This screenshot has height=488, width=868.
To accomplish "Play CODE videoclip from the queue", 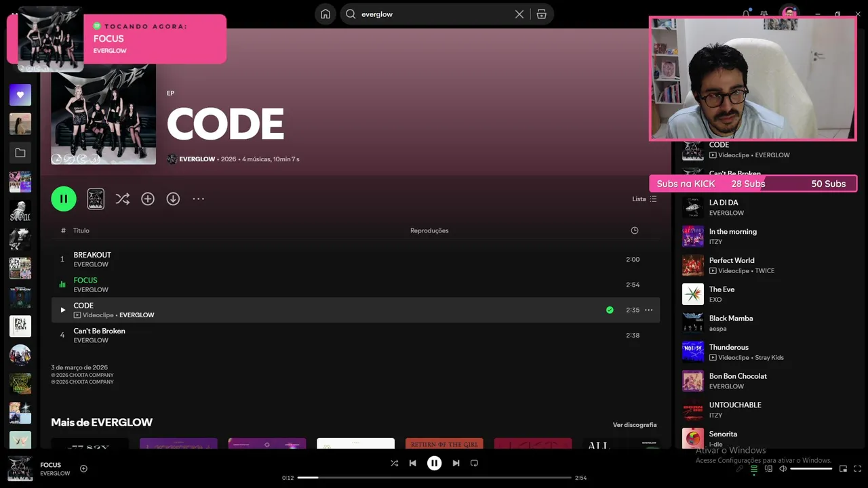I will [x=768, y=150].
